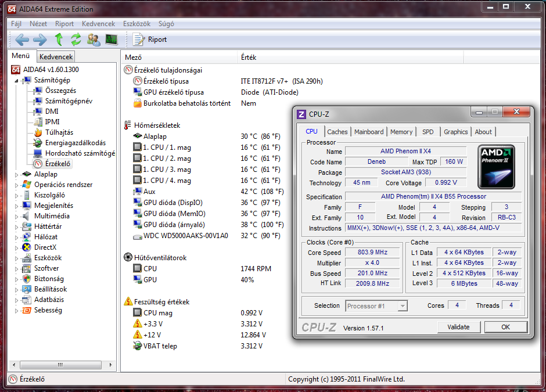Select the Összegzés tree item
The image size is (546, 392).
pos(60,91)
